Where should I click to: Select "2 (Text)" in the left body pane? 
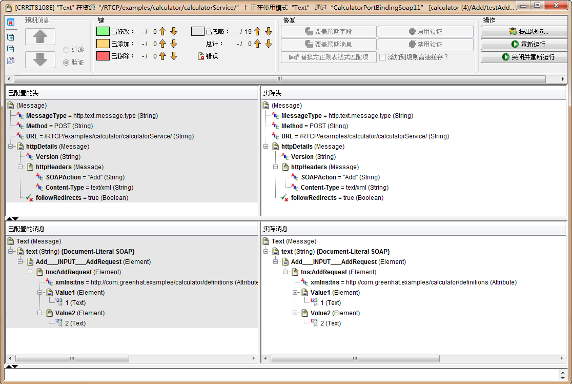point(76,323)
